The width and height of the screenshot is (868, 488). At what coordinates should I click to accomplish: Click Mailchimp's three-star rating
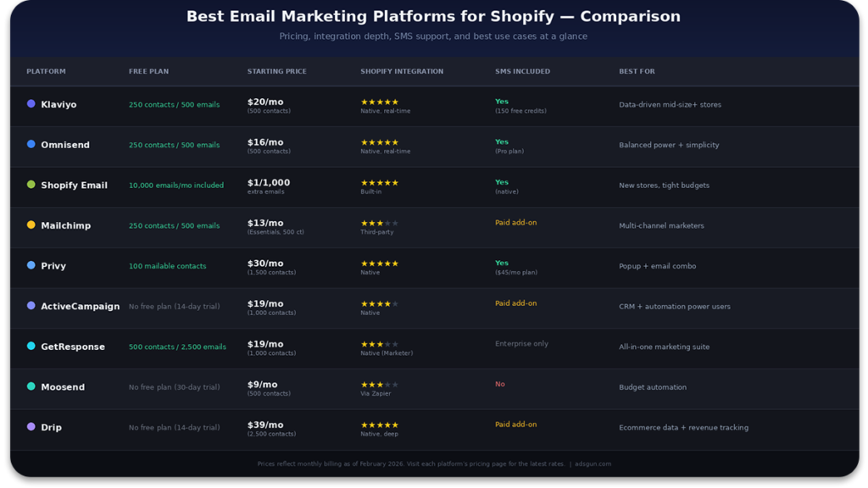point(378,222)
